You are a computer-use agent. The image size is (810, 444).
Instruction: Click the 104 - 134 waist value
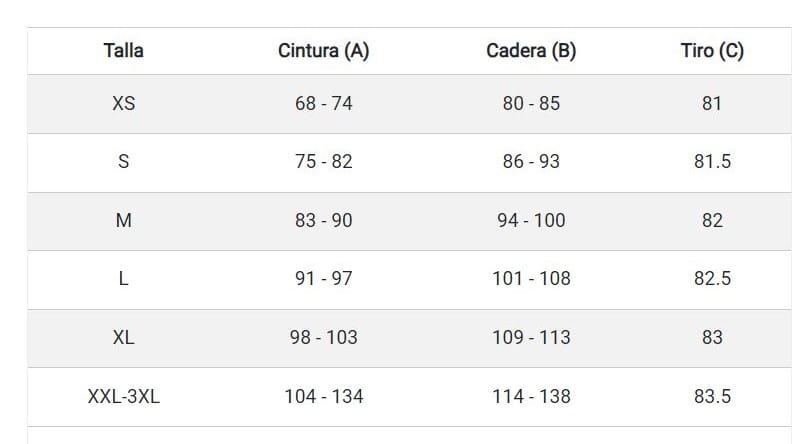pyautogui.click(x=323, y=397)
